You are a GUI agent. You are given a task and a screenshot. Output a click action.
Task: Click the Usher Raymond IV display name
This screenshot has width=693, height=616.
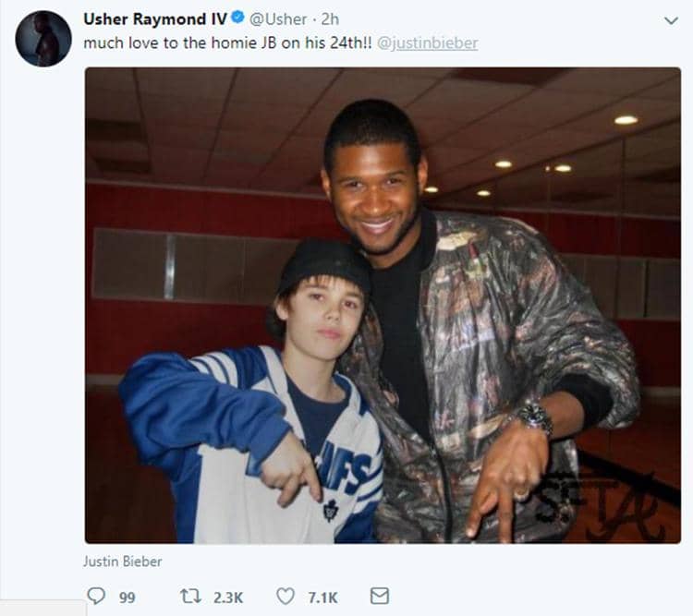[x=154, y=19]
